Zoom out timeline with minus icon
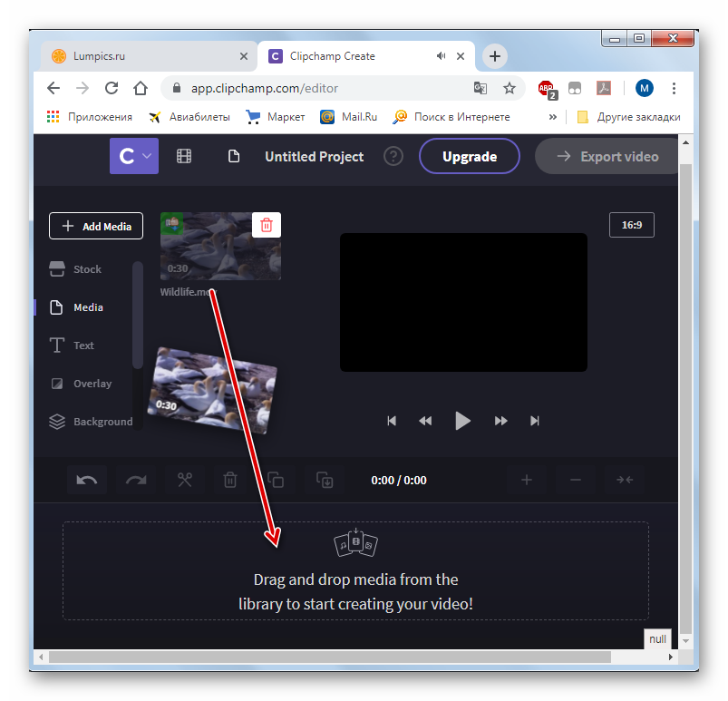Screen dimensions: 728x701 coord(576,480)
